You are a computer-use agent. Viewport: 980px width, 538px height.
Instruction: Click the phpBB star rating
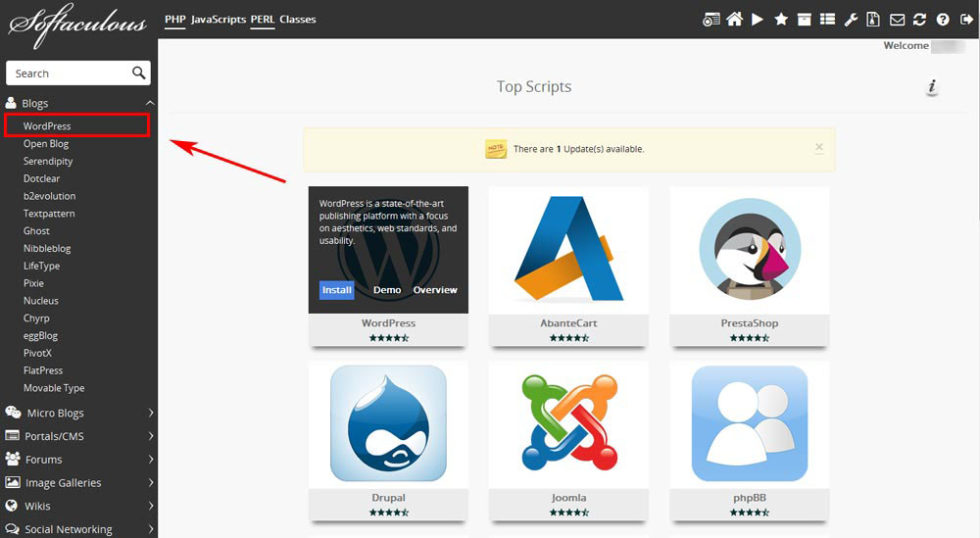coord(750,513)
